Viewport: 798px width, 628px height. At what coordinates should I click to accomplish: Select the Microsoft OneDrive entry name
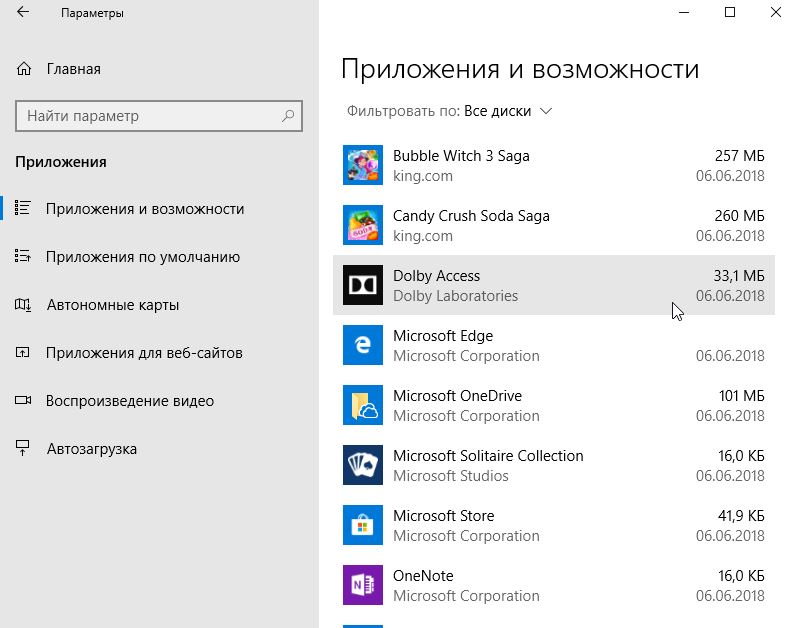(x=458, y=396)
